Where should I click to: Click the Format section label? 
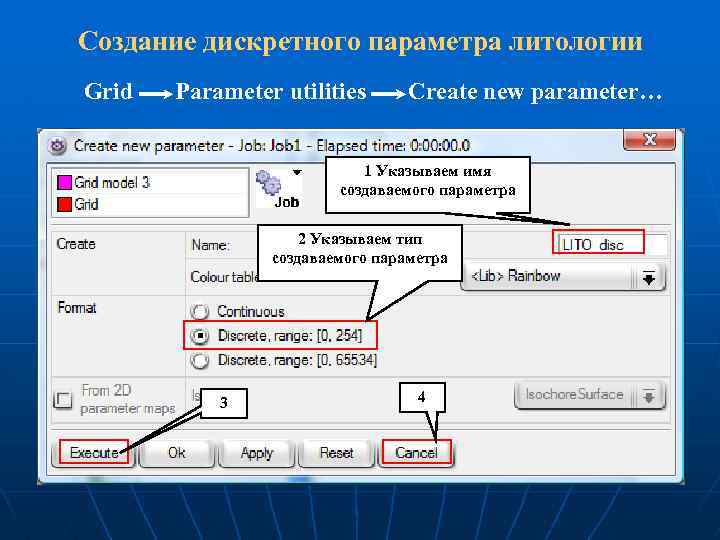pyautogui.click(x=77, y=307)
